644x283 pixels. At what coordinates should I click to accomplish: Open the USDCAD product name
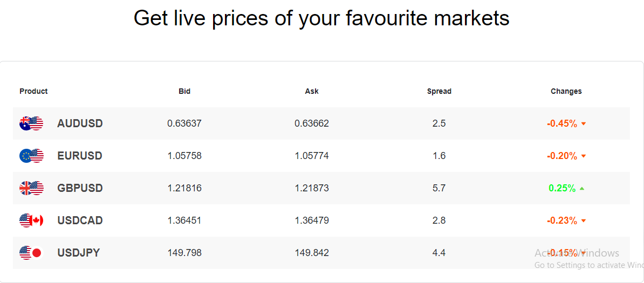pos(80,220)
